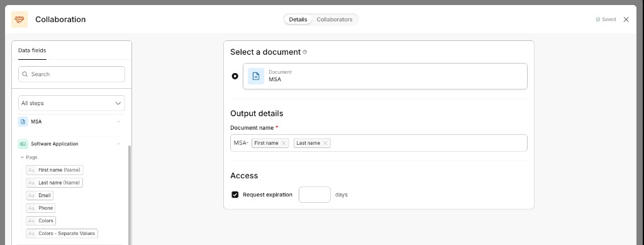The width and height of the screenshot is (644, 245).
Task: Click the Last name tag in Document name
Action: (312, 143)
